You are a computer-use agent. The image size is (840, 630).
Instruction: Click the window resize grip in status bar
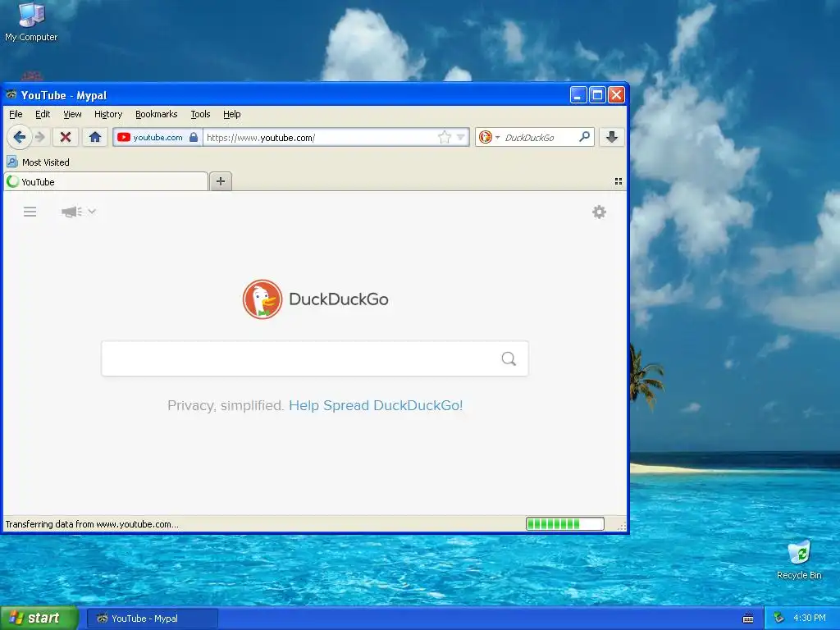tap(622, 526)
